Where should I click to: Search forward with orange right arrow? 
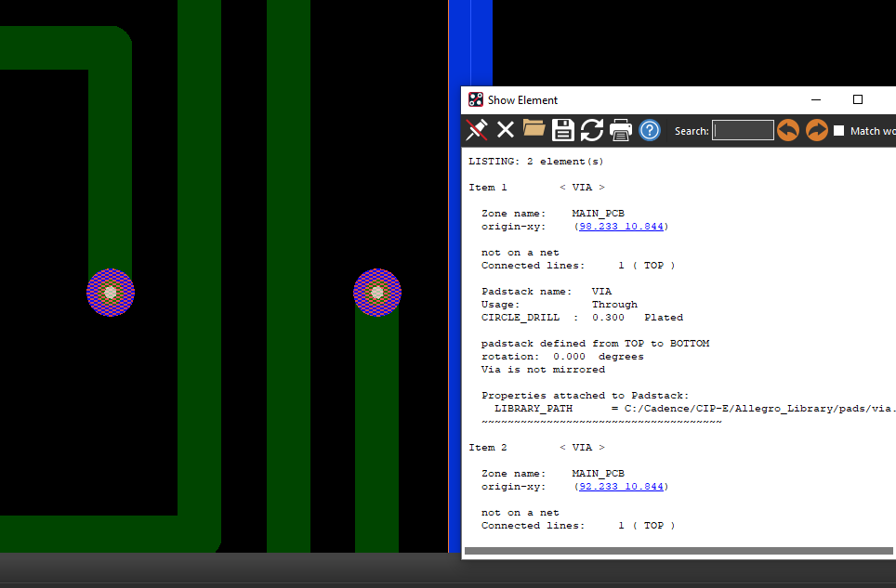click(817, 130)
